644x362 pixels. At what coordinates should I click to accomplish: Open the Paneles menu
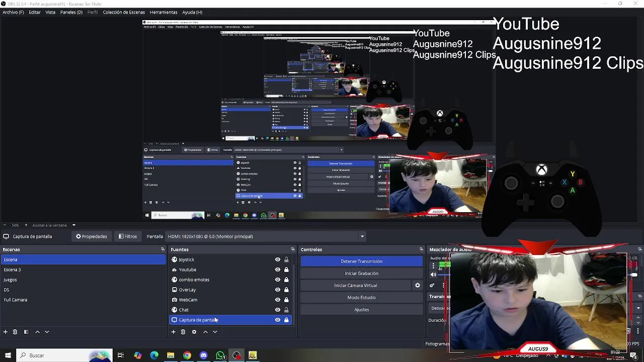click(71, 12)
